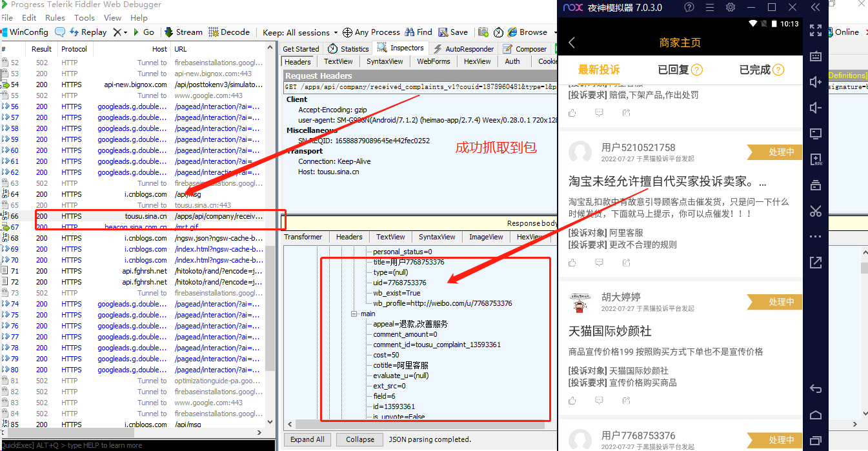Select request TextView sub-tab
This screenshot has height=451, width=868.
point(338,61)
